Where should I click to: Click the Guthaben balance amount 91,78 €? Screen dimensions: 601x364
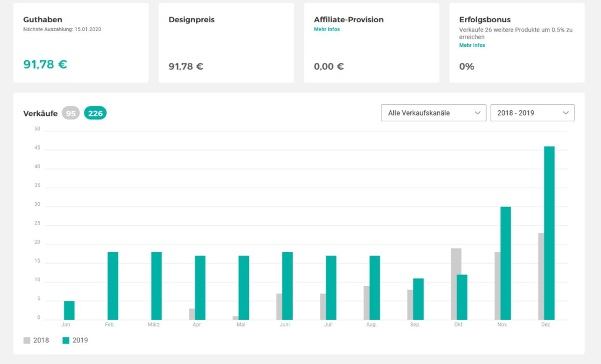45,64
